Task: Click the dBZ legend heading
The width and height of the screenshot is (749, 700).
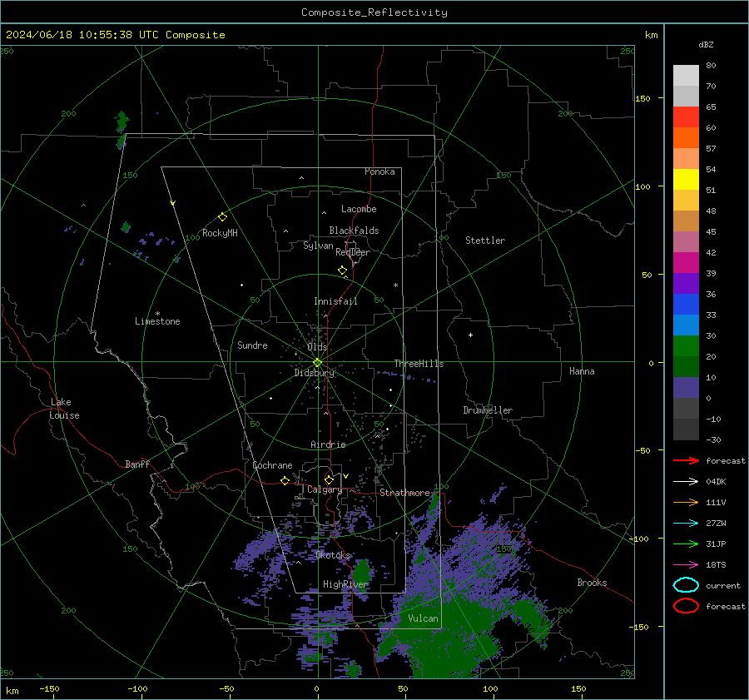Action: 706,44
